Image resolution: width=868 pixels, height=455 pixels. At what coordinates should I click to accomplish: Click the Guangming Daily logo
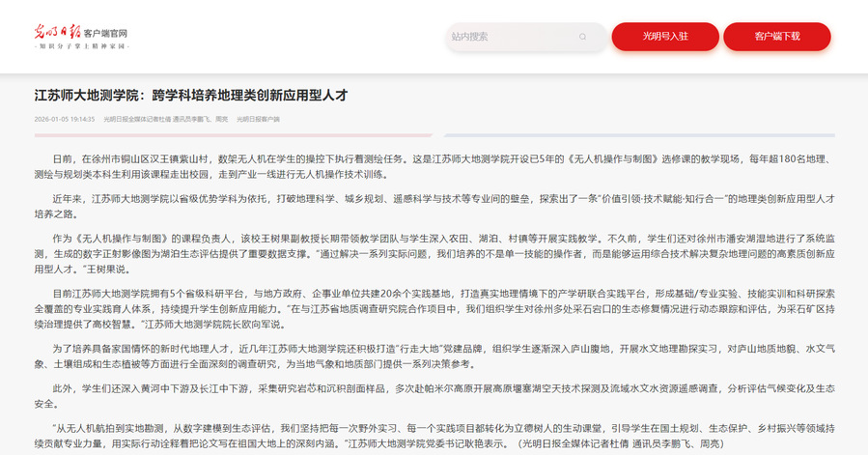tap(56, 32)
